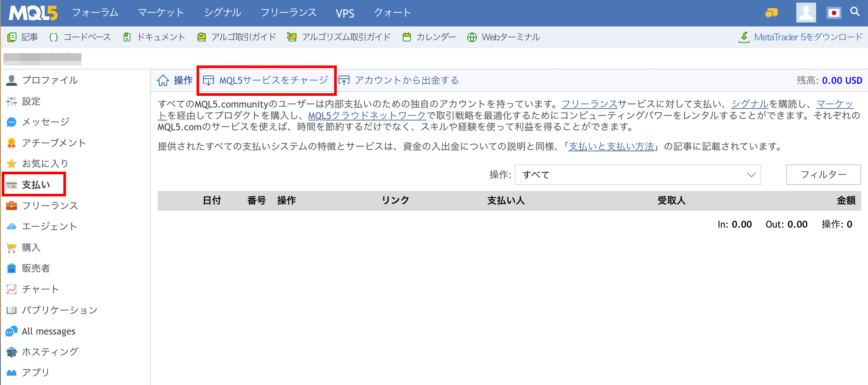868x385 pixels.
Task: Click the アルゴ取引ガイド book icon
Action: coord(201,37)
